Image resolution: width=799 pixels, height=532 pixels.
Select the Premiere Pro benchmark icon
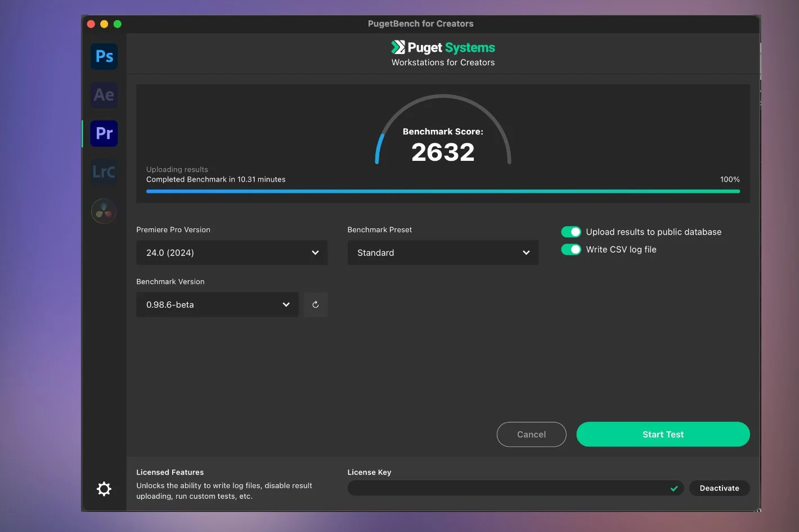coord(104,133)
